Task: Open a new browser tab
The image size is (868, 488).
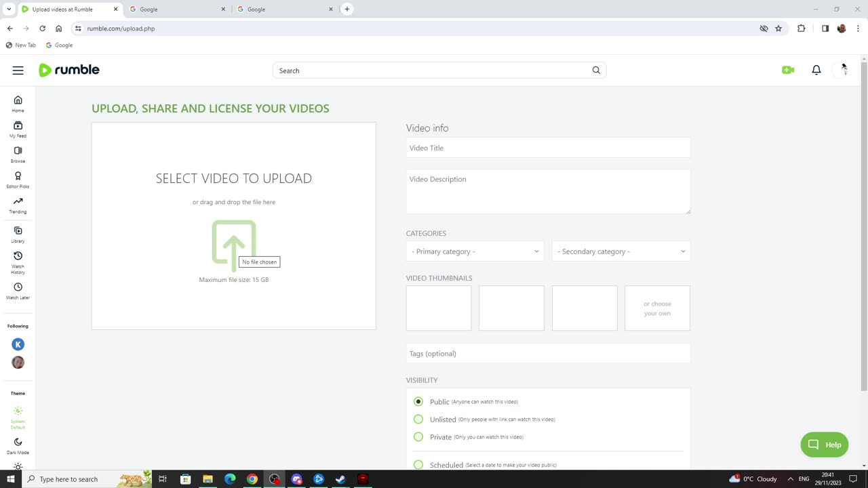Action: click(347, 9)
